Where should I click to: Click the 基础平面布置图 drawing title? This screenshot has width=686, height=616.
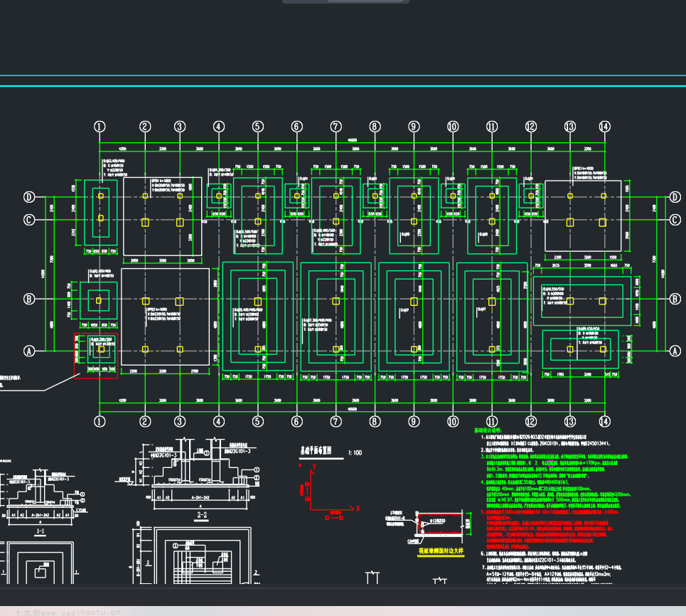coord(316,450)
